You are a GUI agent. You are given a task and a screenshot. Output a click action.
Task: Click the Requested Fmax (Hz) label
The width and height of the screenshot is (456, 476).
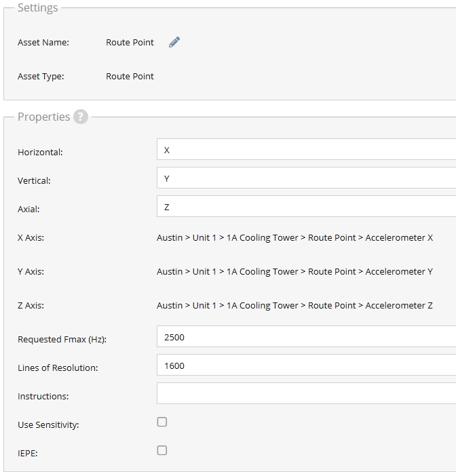pyautogui.click(x=62, y=340)
